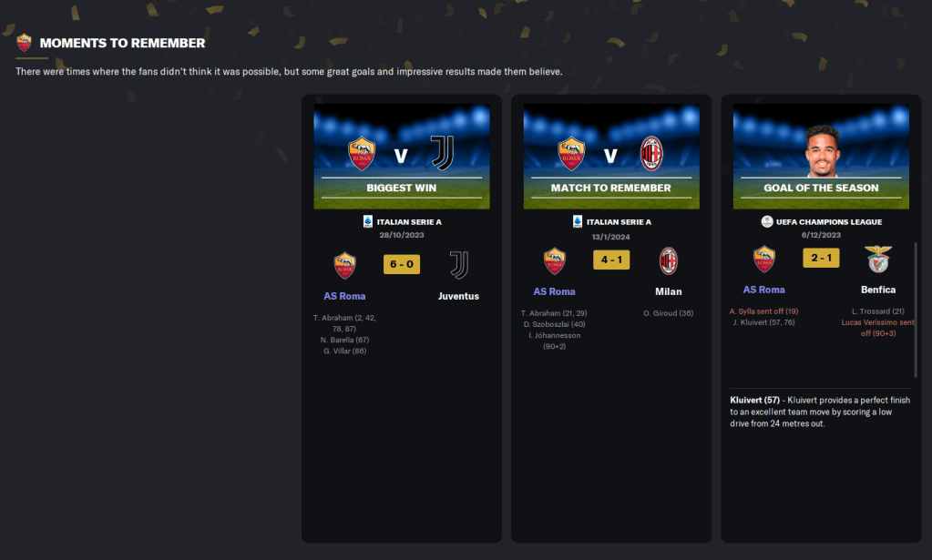Click the Serie A logo above 28/10/2023
Screen dimensions: 932x560
(x=367, y=221)
